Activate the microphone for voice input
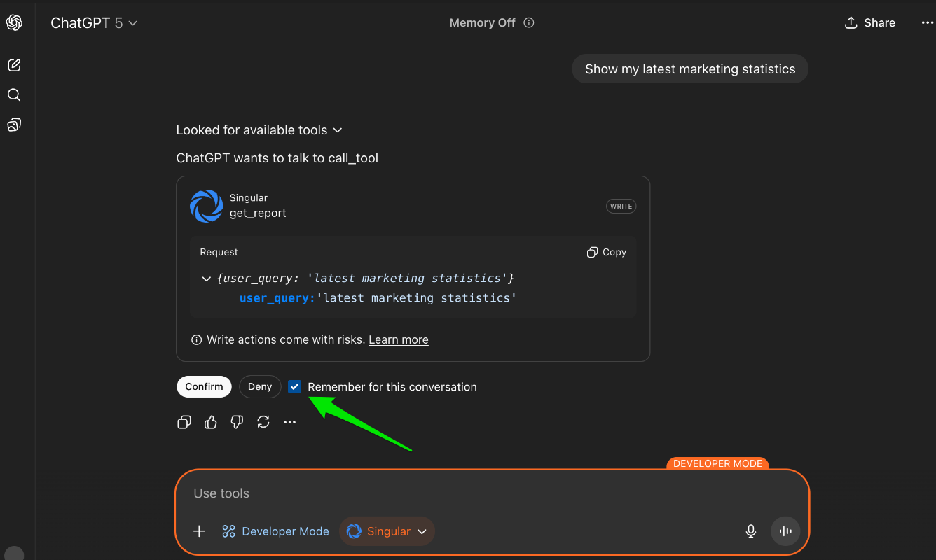Viewport: 936px width, 560px height. [x=750, y=531]
